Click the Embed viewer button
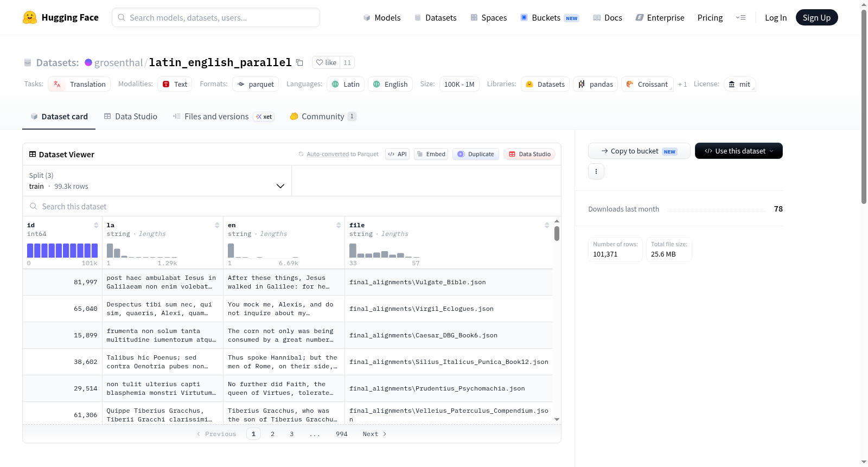This screenshot has width=868, height=467. tap(431, 154)
